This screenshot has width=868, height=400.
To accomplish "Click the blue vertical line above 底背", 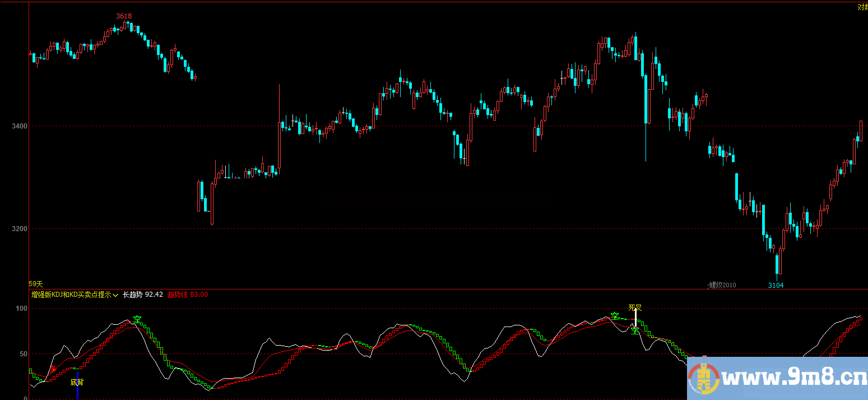I will [x=77, y=374].
